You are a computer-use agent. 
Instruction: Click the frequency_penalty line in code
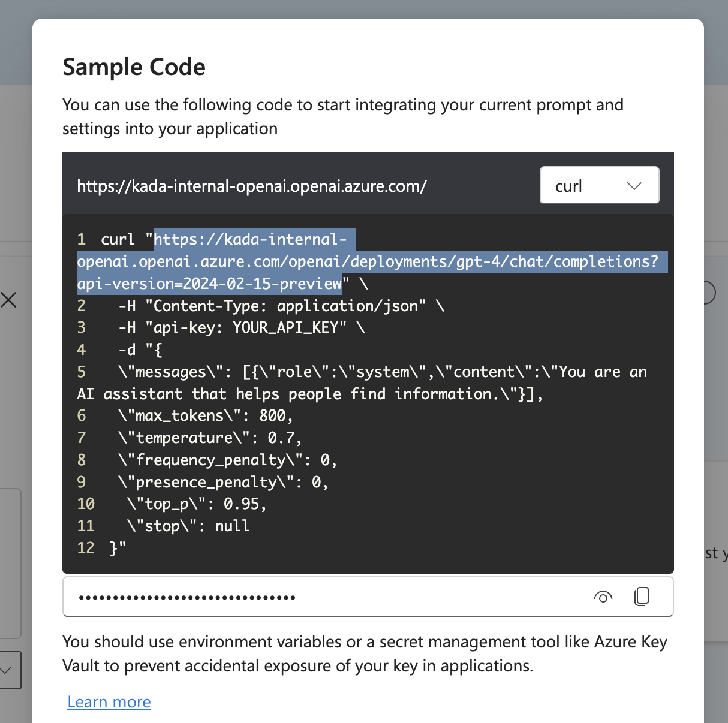coord(227,460)
